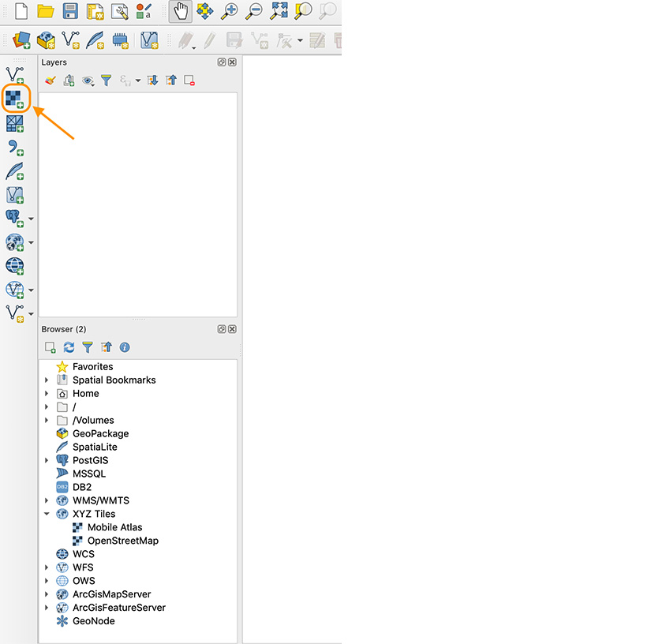Open Manage Map Themes eye control
Viewport: 651px width, 644px height.
(88, 80)
